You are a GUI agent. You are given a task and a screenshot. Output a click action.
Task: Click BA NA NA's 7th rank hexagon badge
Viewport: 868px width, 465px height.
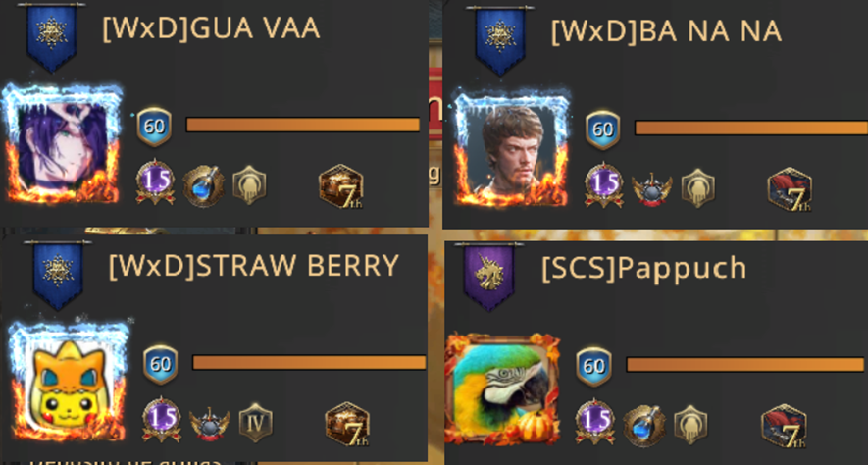pyautogui.click(x=791, y=190)
